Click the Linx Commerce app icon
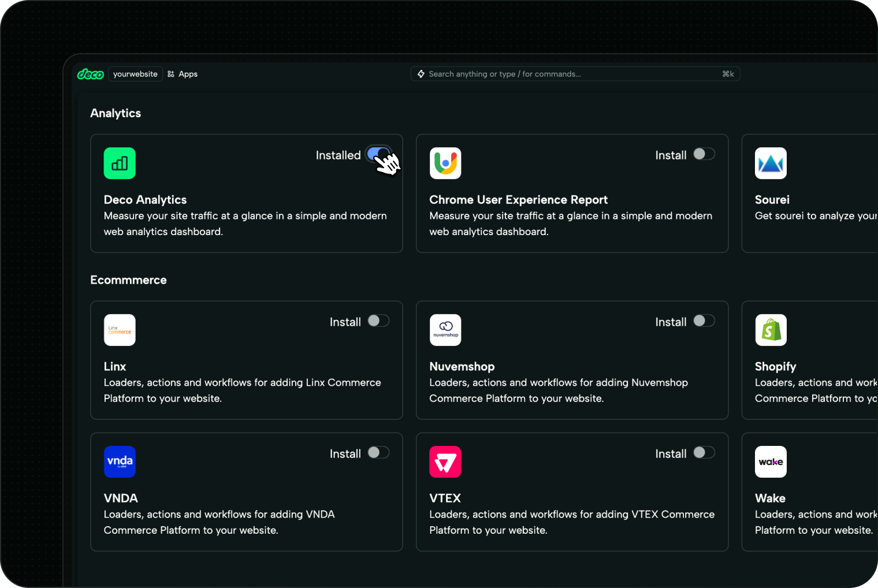Image resolution: width=878 pixels, height=588 pixels. tap(120, 330)
